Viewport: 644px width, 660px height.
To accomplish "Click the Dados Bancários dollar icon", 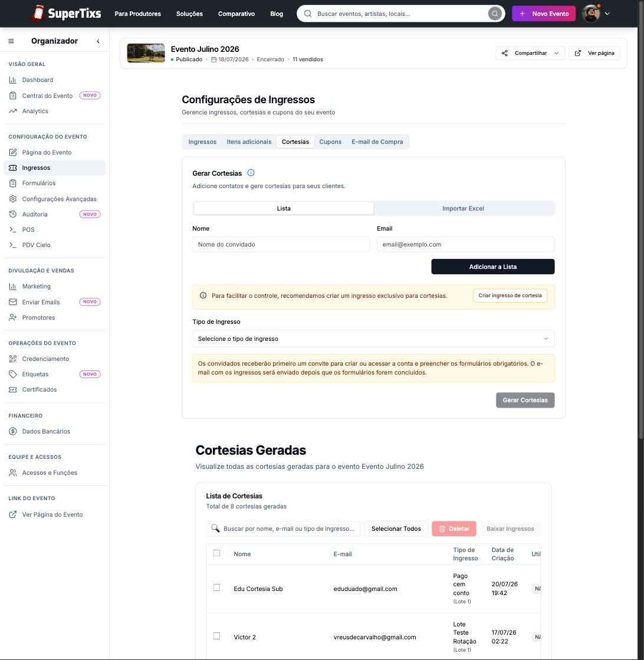I will 12,431.
